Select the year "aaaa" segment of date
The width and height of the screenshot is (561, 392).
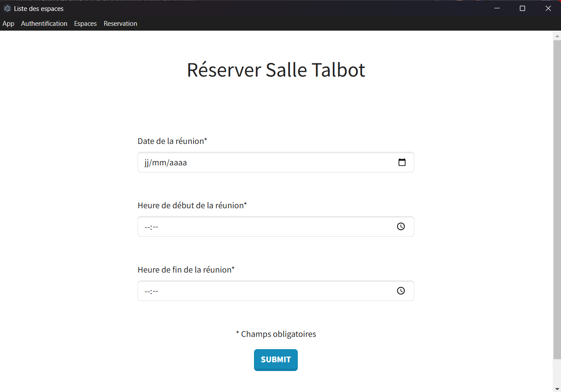pyautogui.click(x=178, y=163)
